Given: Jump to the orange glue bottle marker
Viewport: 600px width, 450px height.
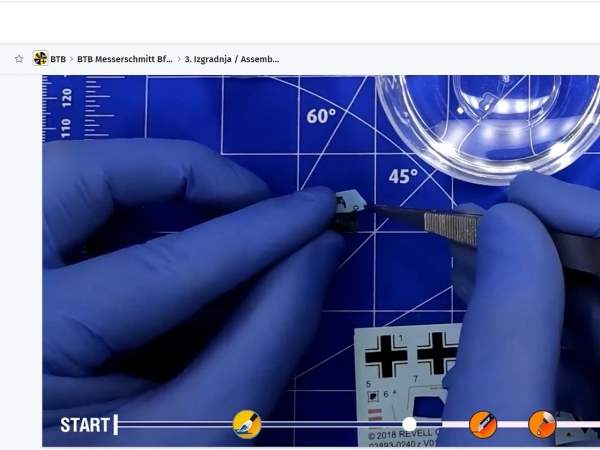Looking at the screenshot, I should click(542, 424).
